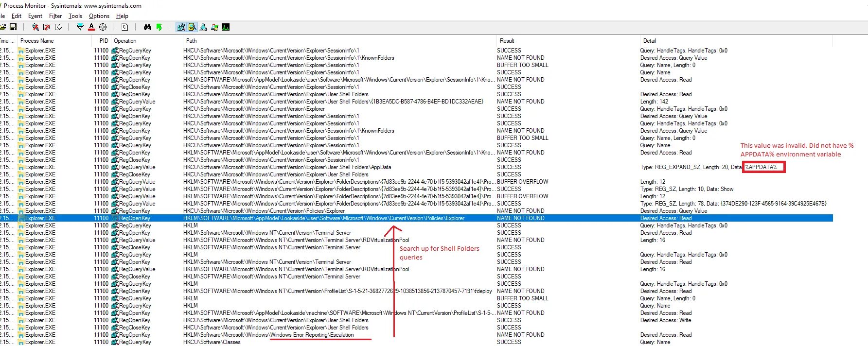Click the Open file toolbar icon

click(x=3, y=27)
